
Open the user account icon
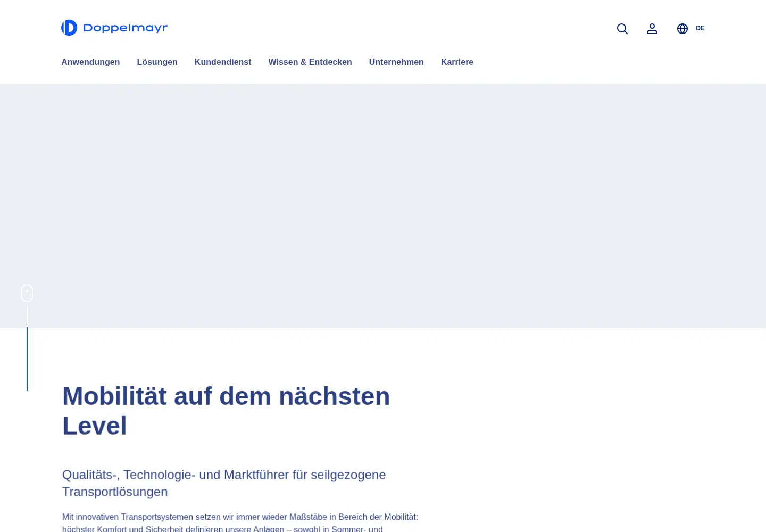coord(652,29)
